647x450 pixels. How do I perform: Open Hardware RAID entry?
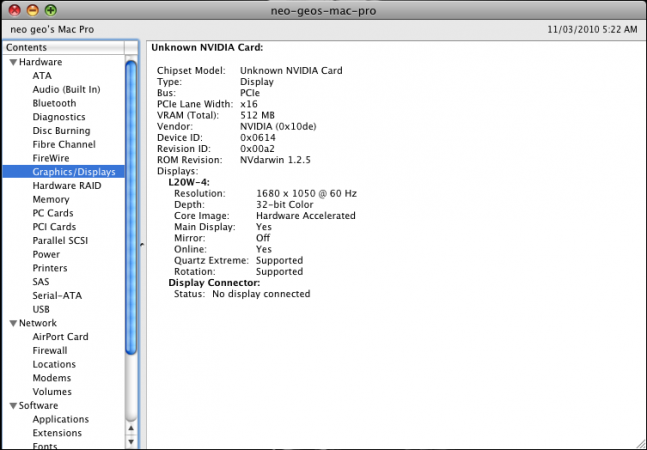[67, 186]
